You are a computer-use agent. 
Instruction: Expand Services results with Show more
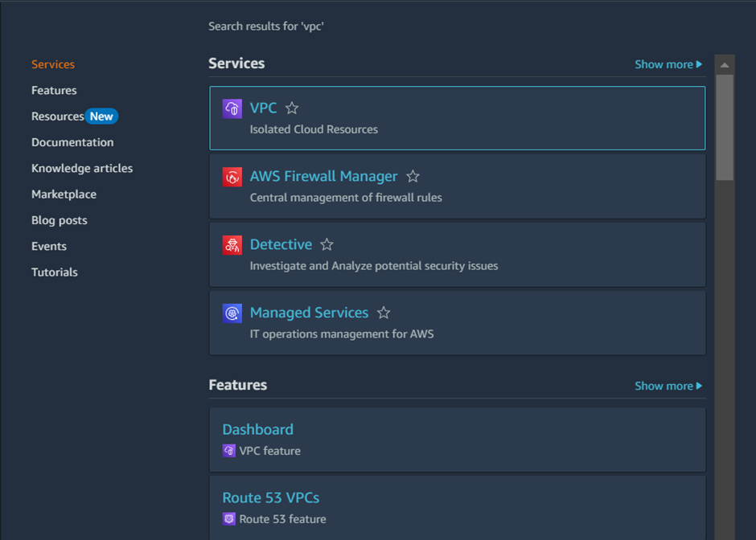click(668, 64)
